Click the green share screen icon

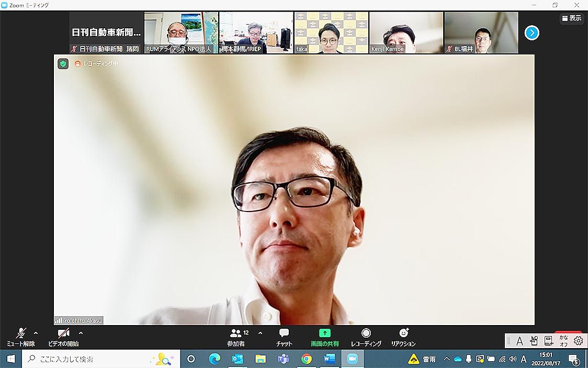324,333
